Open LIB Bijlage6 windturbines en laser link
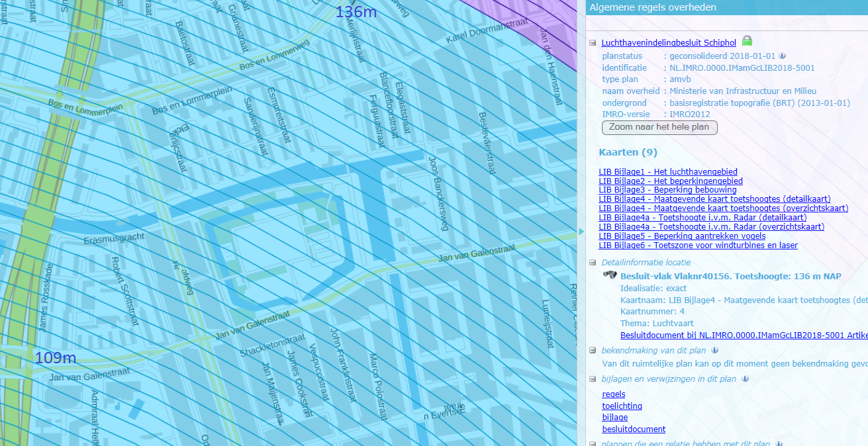868x446 pixels. [698, 245]
